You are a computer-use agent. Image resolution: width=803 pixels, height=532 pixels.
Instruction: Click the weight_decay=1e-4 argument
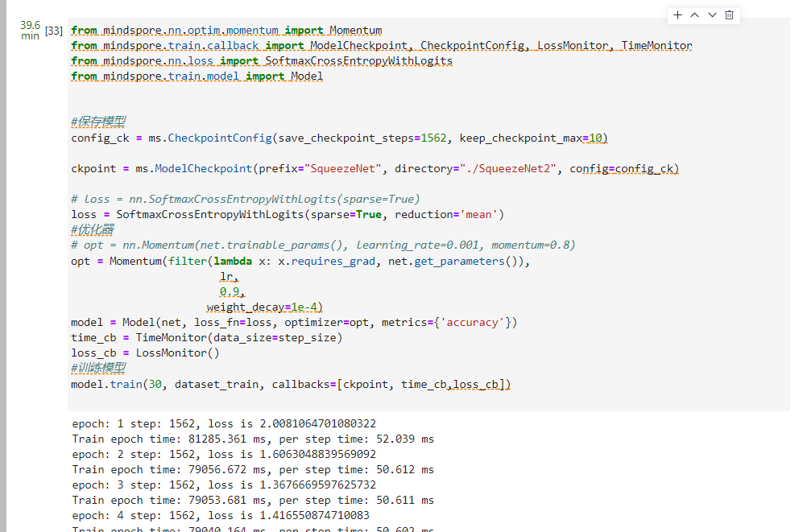coord(264,307)
